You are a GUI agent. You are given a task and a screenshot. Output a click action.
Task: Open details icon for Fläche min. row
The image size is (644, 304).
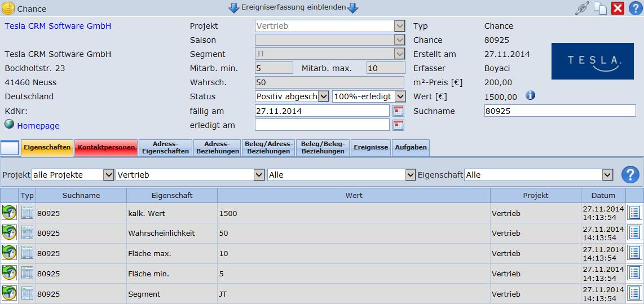point(634,274)
